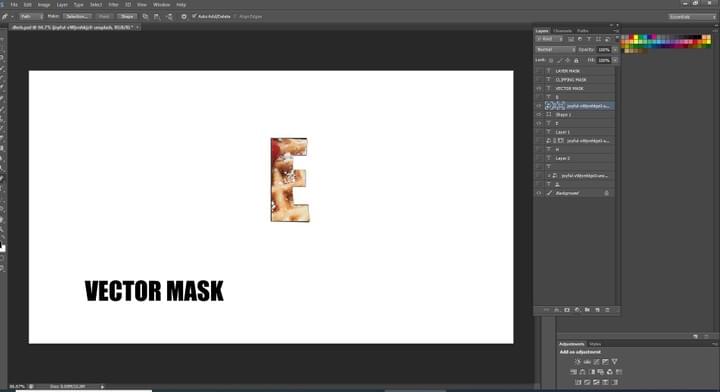Open the Layers panel flyout menu
Viewport: 720px width, 392px height.
[x=616, y=31]
